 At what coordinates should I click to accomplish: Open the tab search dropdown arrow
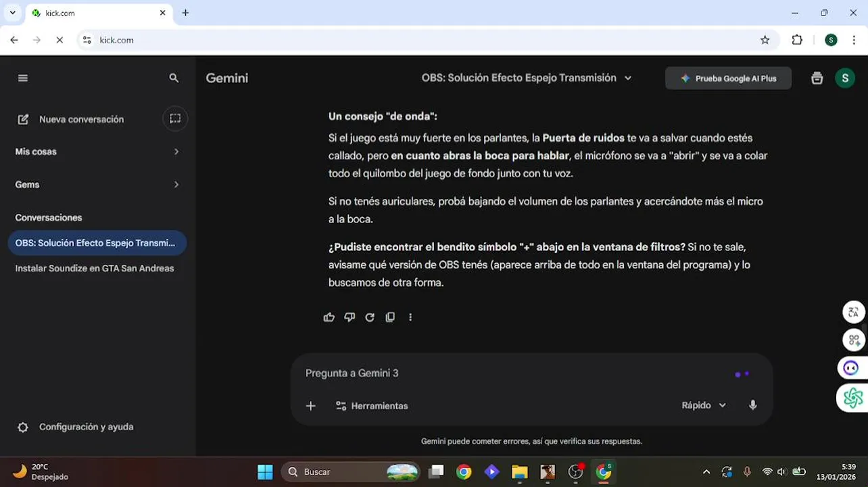coord(12,13)
